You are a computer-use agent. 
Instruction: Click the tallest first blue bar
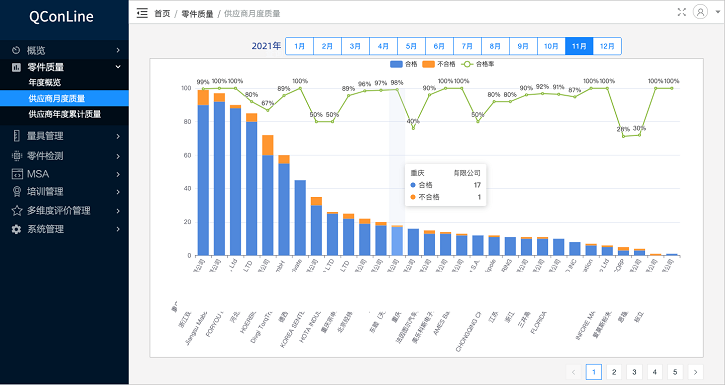coord(203,180)
